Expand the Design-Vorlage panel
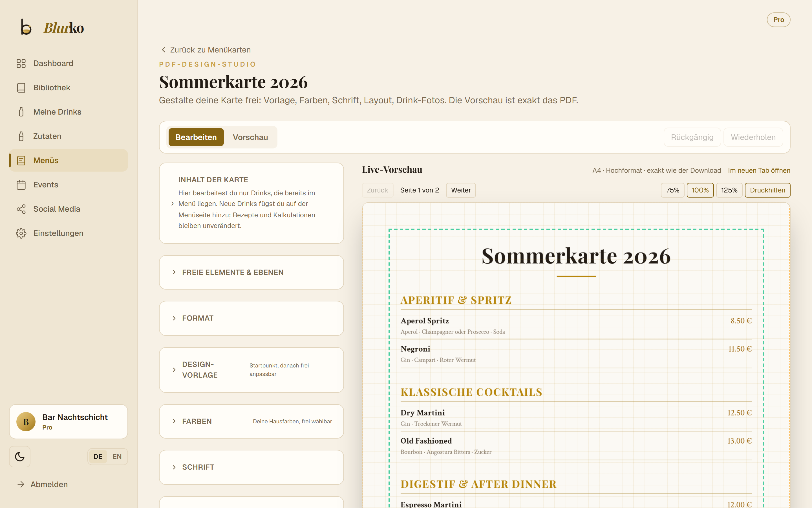The width and height of the screenshot is (812, 508). point(251,370)
